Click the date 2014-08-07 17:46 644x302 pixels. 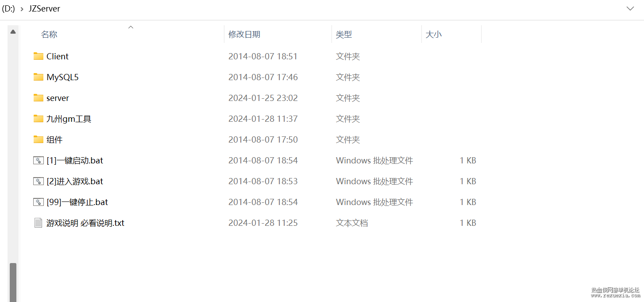pyautogui.click(x=263, y=77)
